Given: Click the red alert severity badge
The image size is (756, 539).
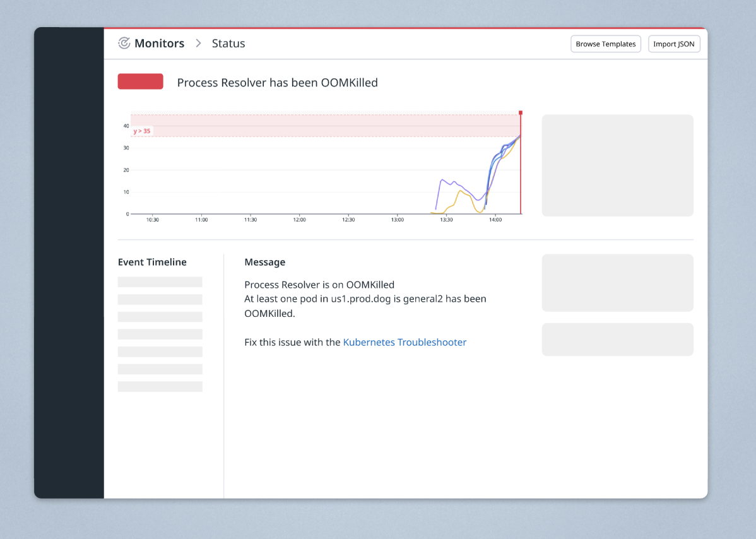Looking at the screenshot, I should (x=140, y=81).
